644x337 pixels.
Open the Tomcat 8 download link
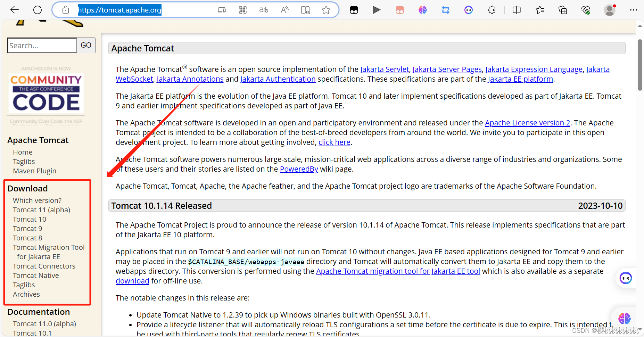point(27,238)
